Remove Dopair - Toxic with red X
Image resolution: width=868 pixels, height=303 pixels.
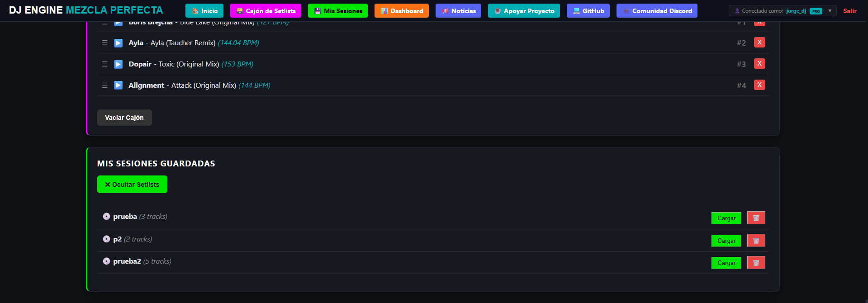[759, 64]
